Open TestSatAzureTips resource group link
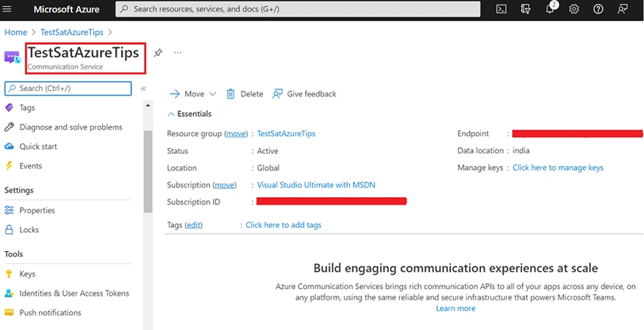Image resolution: width=644 pixels, height=330 pixels. (x=286, y=134)
